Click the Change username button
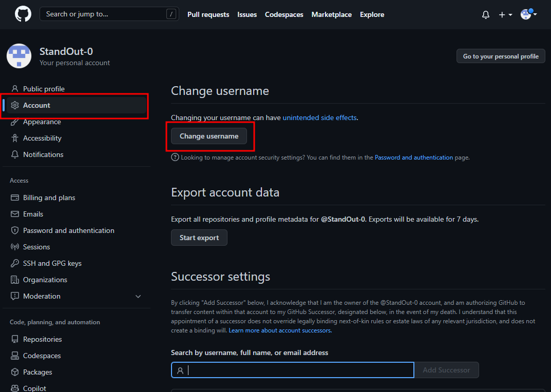 point(209,136)
